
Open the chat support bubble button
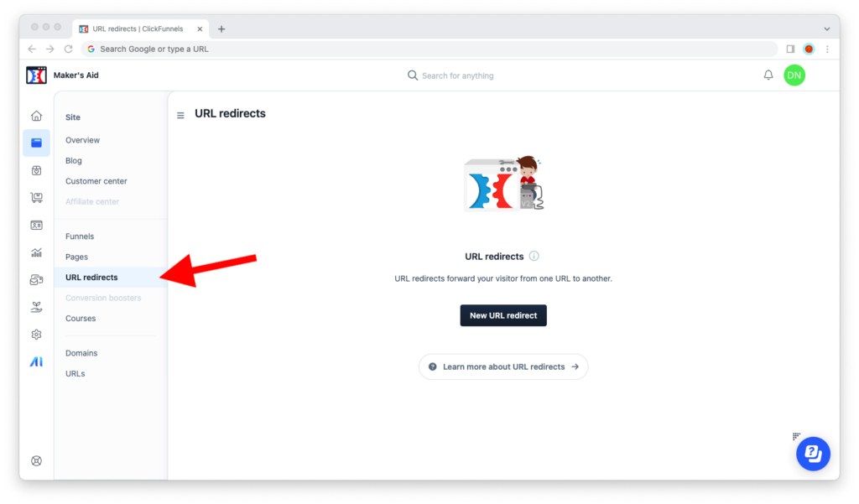click(x=813, y=454)
